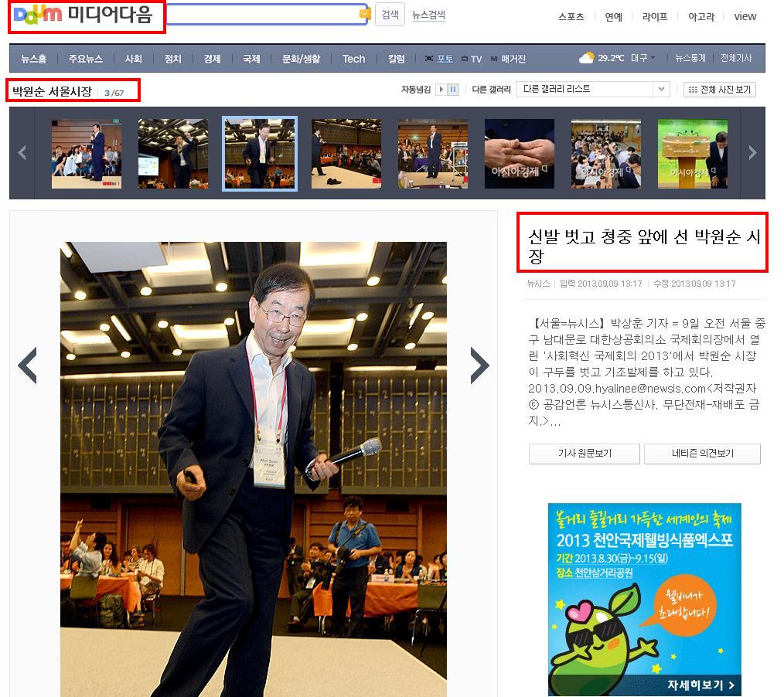The width and height of the screenshot is (784, 697).
Task: Pause the auto-slideshow
Action: [453, 90]
